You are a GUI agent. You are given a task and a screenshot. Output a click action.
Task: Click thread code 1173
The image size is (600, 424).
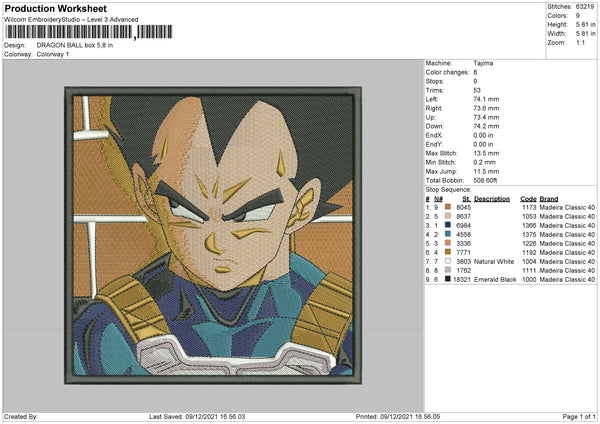tap(529, 207)
